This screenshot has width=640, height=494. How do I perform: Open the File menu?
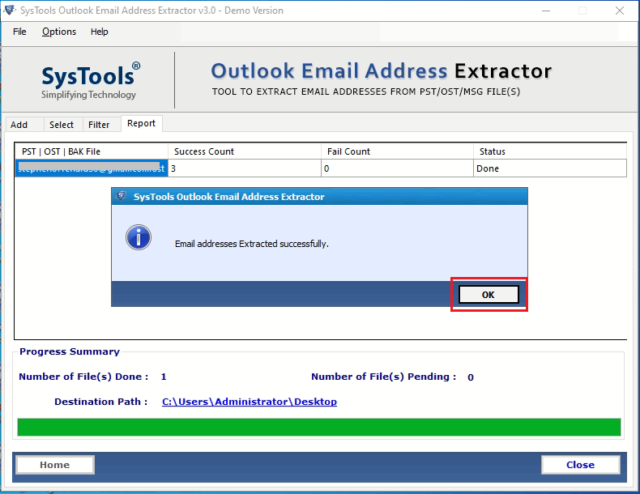pos(19,31)
